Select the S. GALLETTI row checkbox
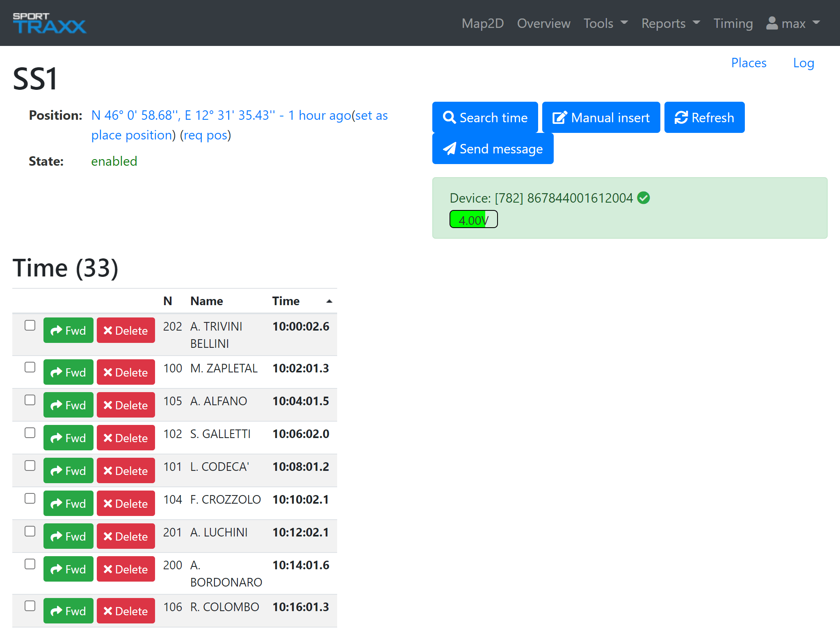Viewport: 840px width, 630px height. tap(30, 433)
